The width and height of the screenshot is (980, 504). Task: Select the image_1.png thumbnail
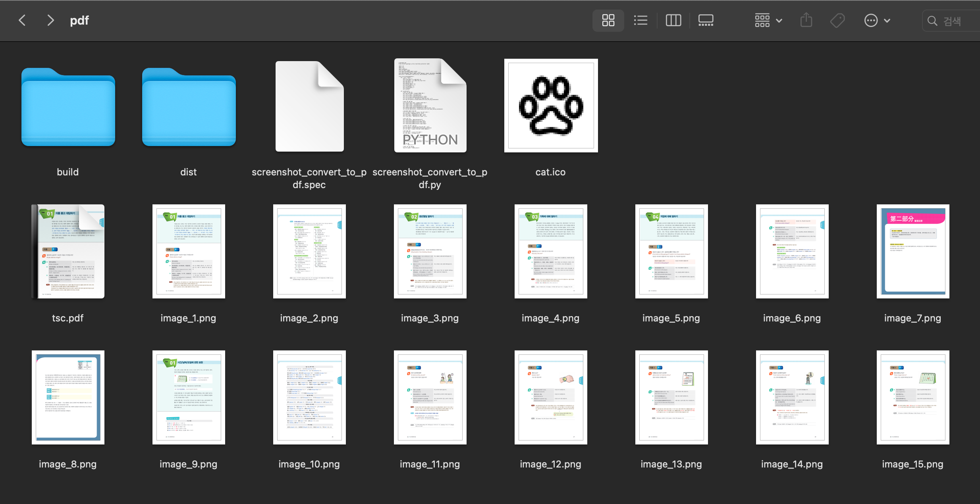click(x=189, y=251)
